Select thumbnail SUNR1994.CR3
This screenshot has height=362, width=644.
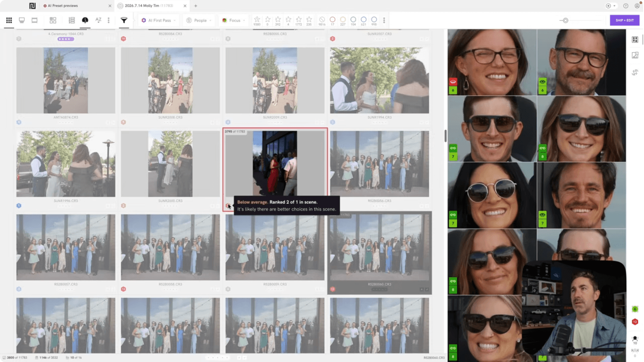pos(379,80)
